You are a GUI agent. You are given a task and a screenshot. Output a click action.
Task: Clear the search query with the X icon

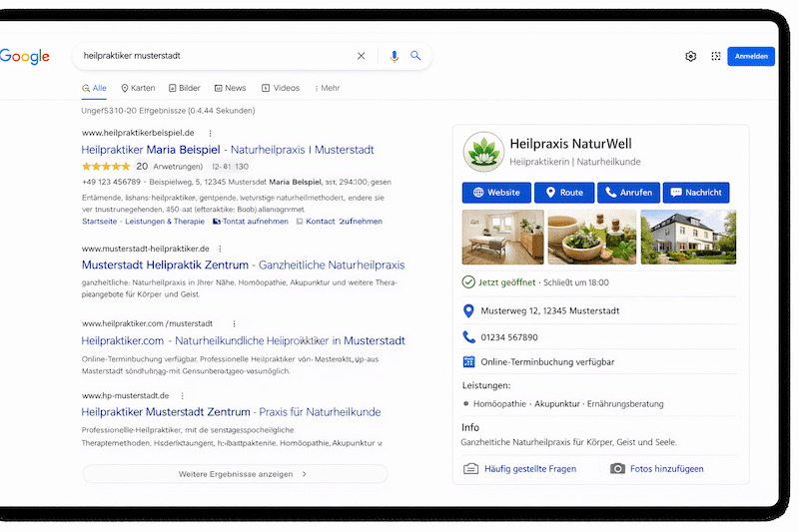(x=361, y=56)
